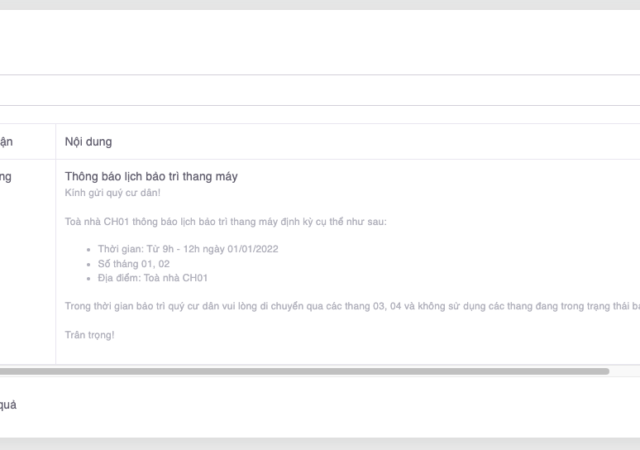Click the greeting line "Kính gửi quý cư dân!"
Image resolution: width=640 pixels, height=450 pixels.
(x=112, y=192)
